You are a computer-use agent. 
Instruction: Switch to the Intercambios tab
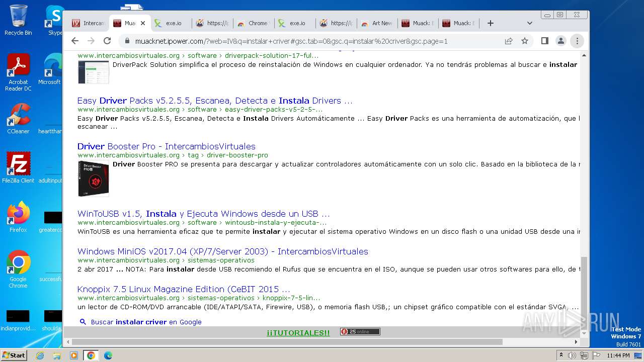[x=89, y=23]
